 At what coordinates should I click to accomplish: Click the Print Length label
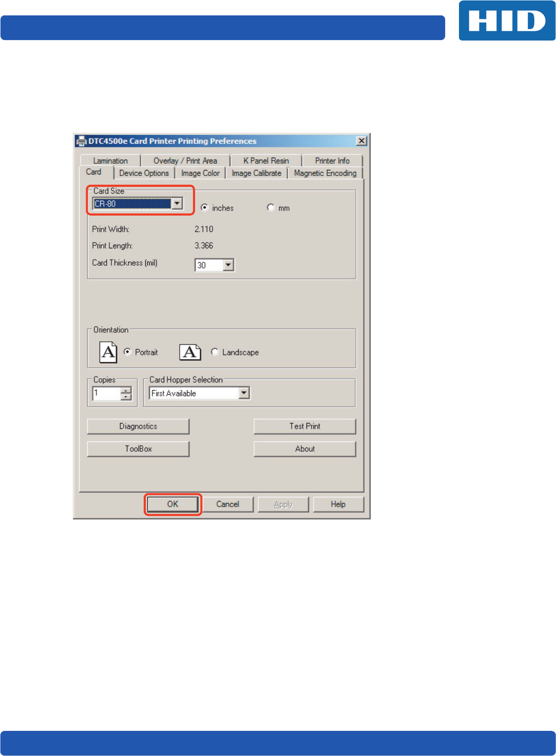112,246
